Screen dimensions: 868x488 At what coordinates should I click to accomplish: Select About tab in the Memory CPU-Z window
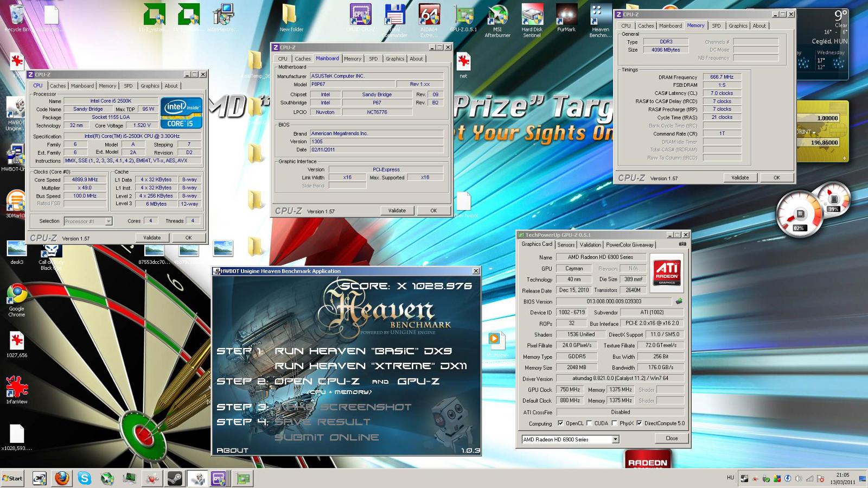point(759,26)
